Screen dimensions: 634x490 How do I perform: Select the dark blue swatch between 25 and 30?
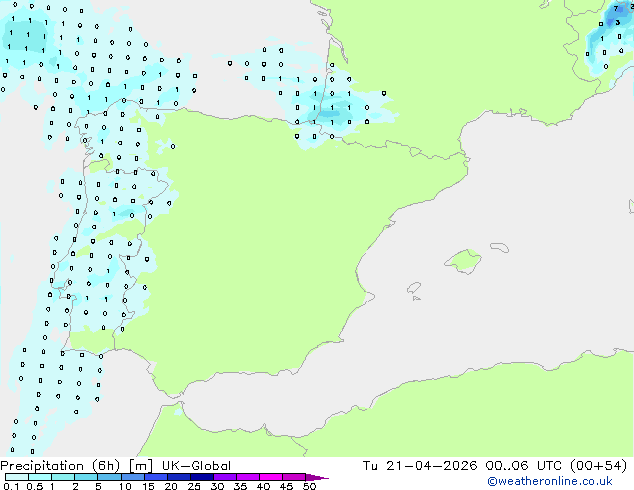click(202, 477)
